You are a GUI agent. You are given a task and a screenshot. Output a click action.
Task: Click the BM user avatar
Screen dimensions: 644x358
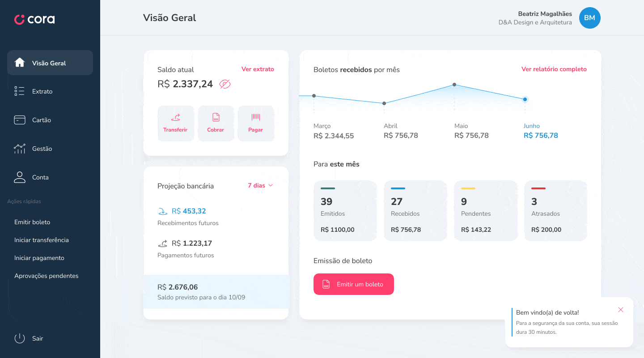click(x=589, y=18)
